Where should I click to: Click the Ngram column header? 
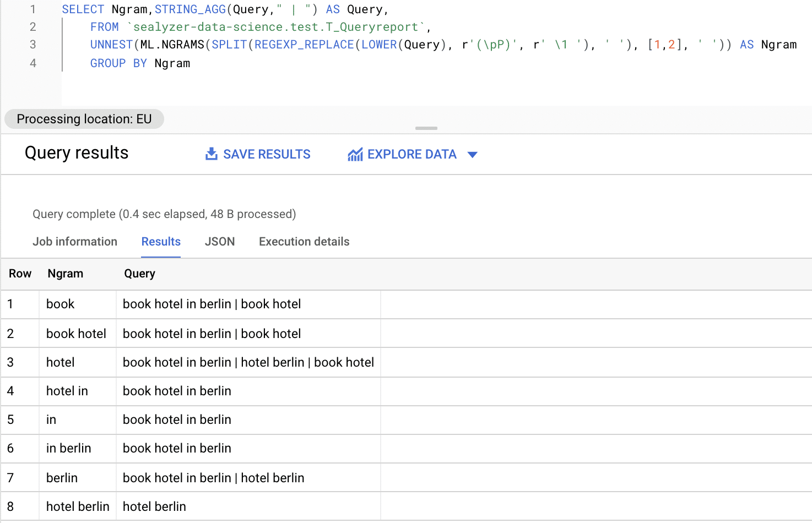point(66,274)
